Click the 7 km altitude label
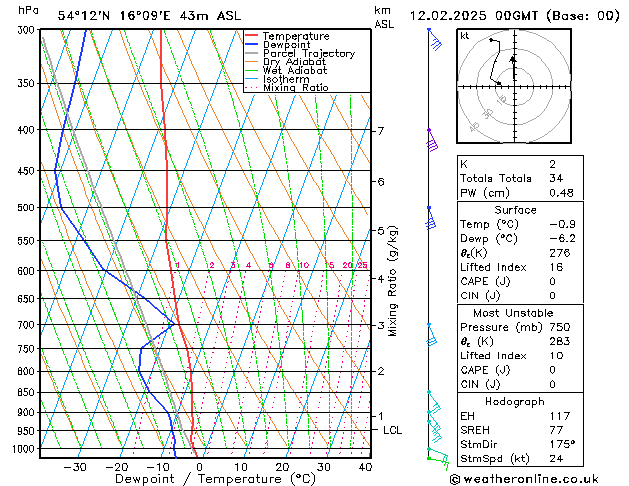 (x=381, y=131)
